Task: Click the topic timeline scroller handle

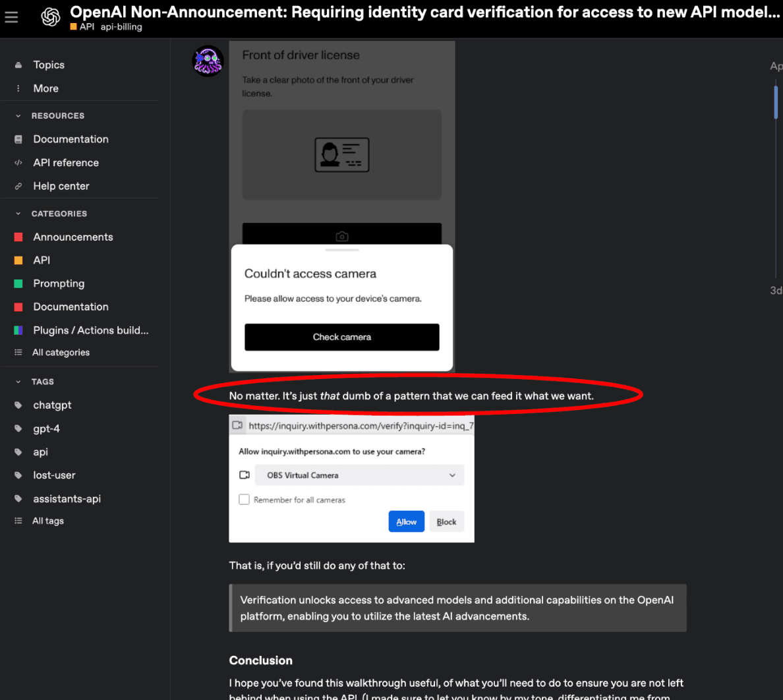Action: (776, 102)
